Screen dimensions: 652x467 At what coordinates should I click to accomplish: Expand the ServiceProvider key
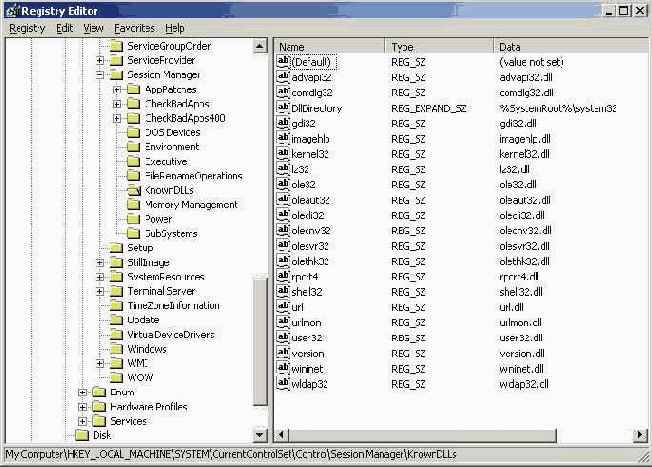pyautogui.click(x=100, y=61)
